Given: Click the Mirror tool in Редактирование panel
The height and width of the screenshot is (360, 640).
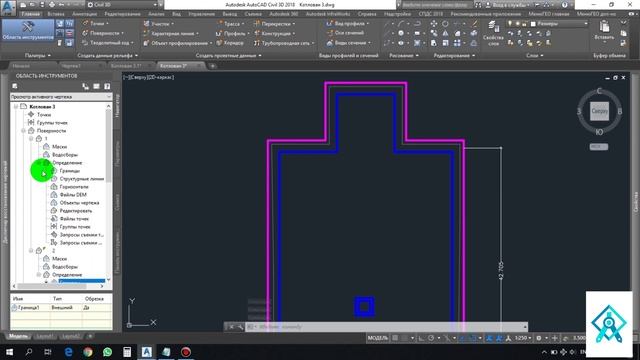Looking at the screenshot, I should [445, 33].
